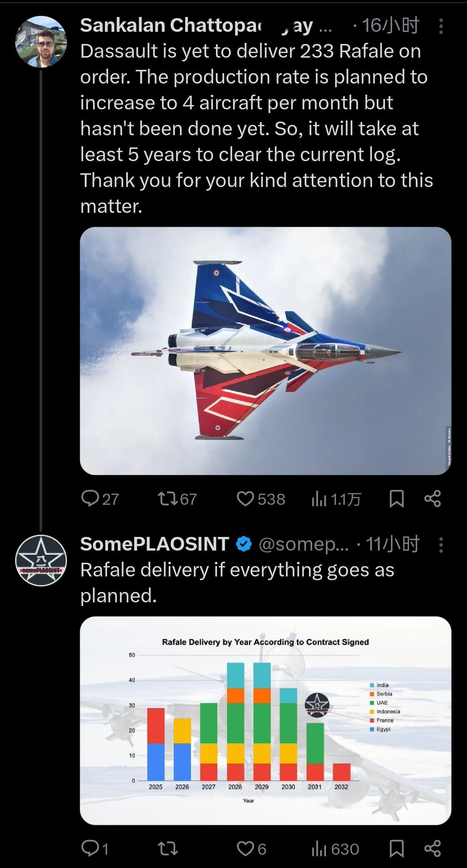Open SomePLAOSINT's star logo avatar

pos(41,561)
